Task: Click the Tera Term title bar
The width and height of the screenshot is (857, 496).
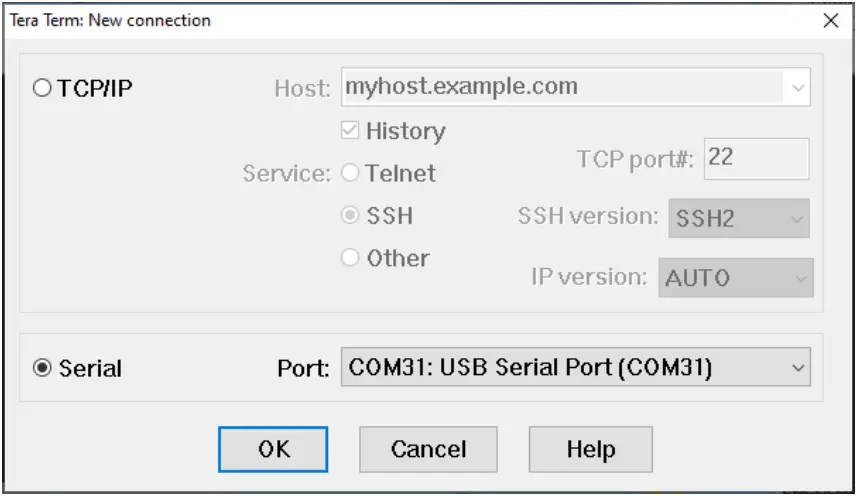Action: pos(400,20)
